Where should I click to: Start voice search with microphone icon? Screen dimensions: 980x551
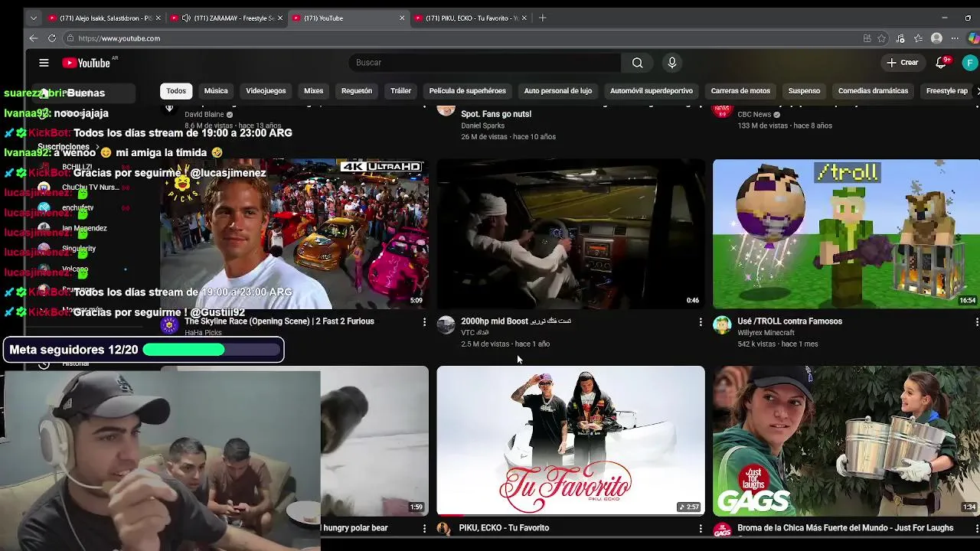(x=671, y=63)
